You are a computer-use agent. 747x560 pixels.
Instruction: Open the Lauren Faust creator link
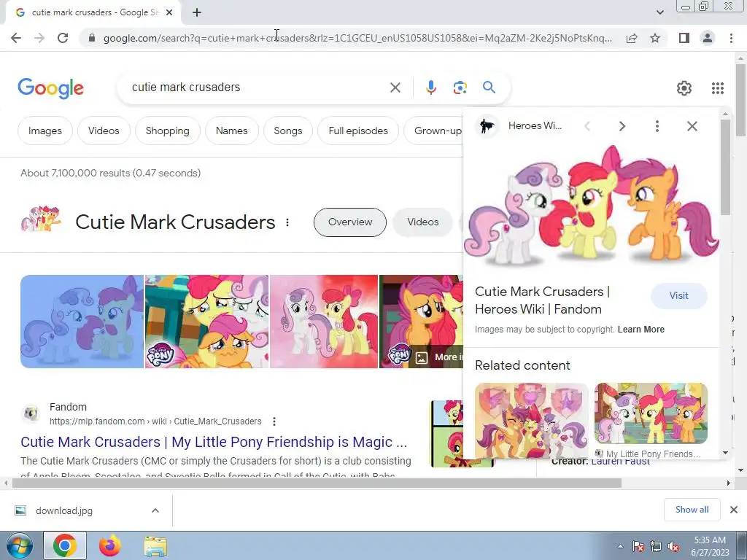point(620,462)
